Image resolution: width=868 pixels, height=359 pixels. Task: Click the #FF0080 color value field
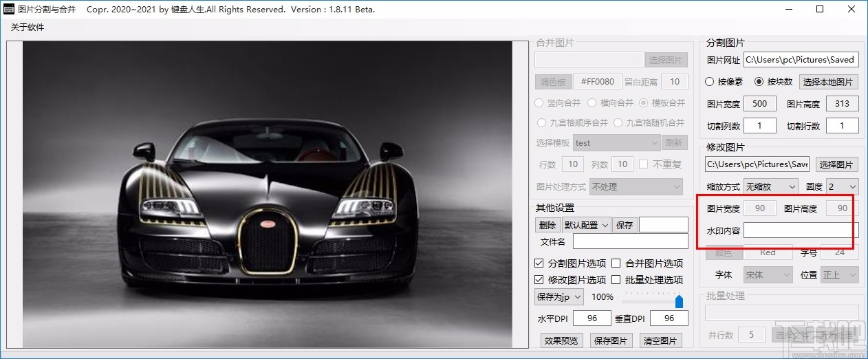click(x=598, y=82)
